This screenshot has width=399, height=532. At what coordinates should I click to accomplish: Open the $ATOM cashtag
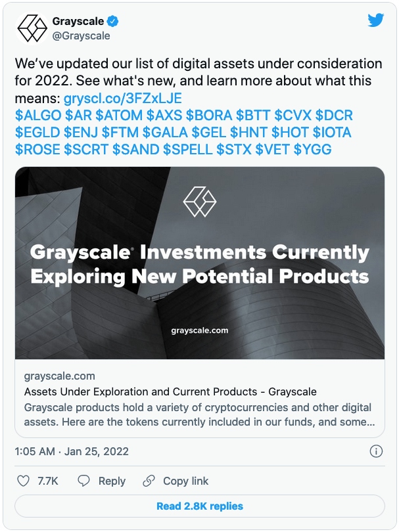coord(119,116)
